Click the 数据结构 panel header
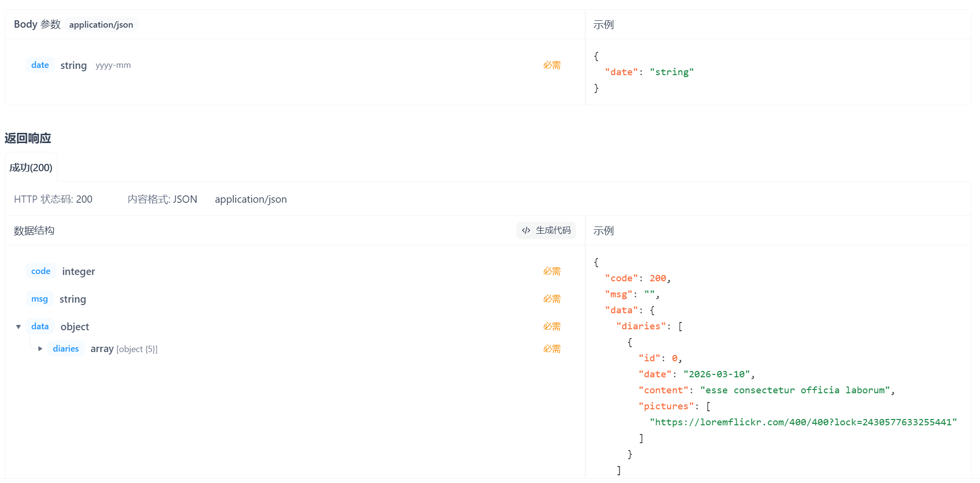This screenshot has width=980, height=483. coord(34,230)
